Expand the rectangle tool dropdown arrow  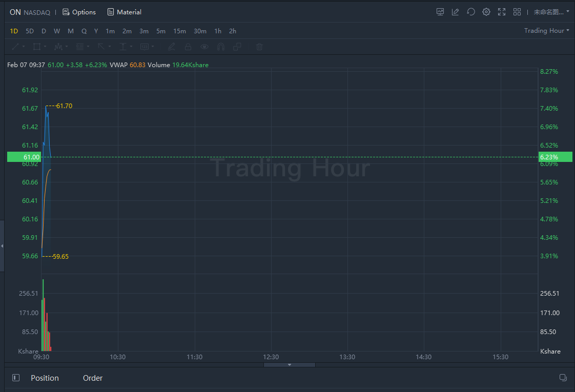tap(45, 47)
